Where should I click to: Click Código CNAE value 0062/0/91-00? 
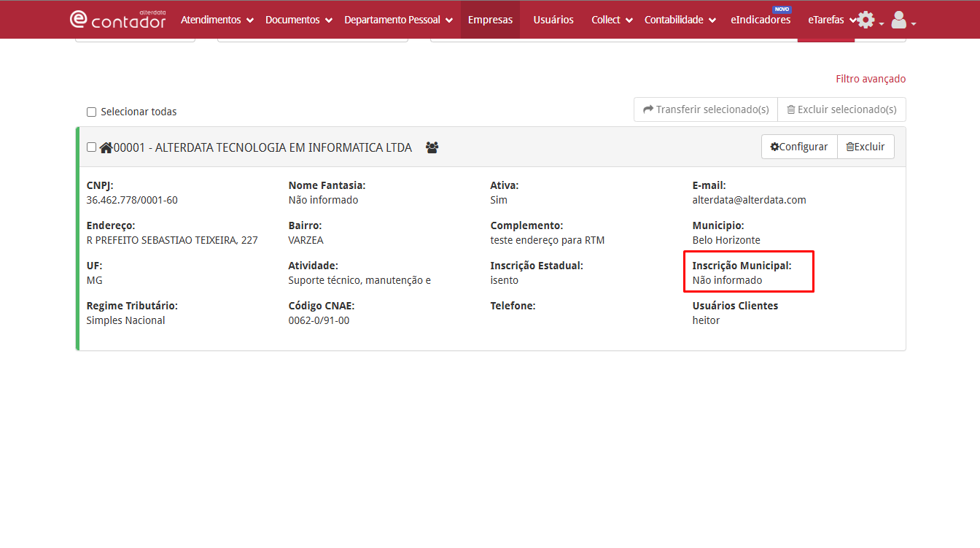click(319, 320)
